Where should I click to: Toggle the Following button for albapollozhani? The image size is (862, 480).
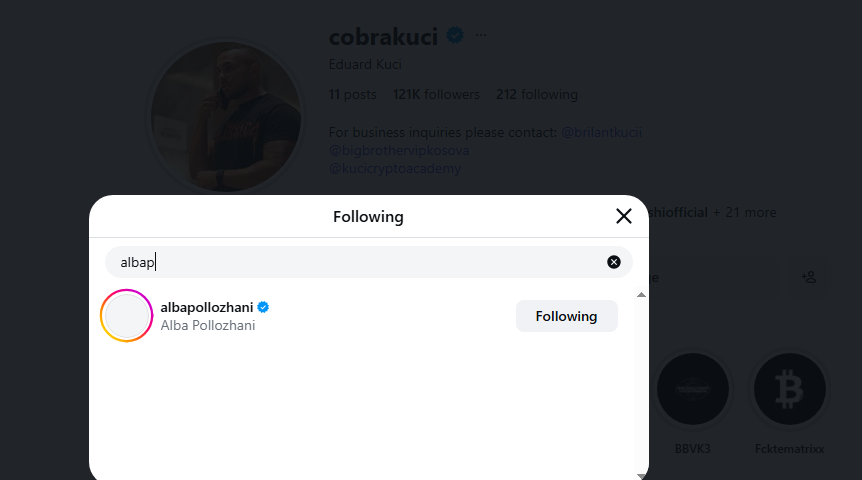566,316
